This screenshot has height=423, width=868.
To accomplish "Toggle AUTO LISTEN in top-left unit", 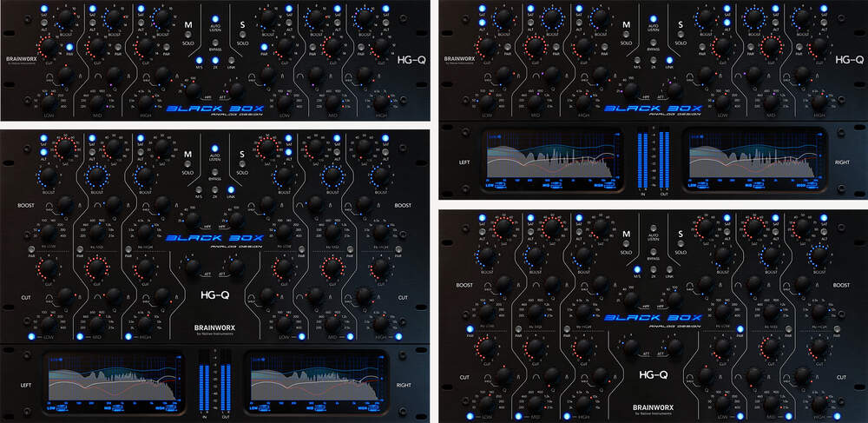I will (215, 19).
